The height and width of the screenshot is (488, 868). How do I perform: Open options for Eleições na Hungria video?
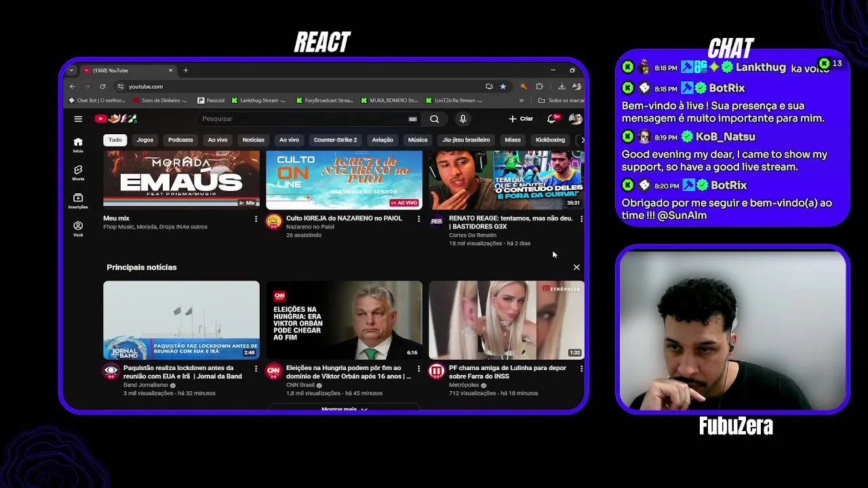click(x=418, y=369)
